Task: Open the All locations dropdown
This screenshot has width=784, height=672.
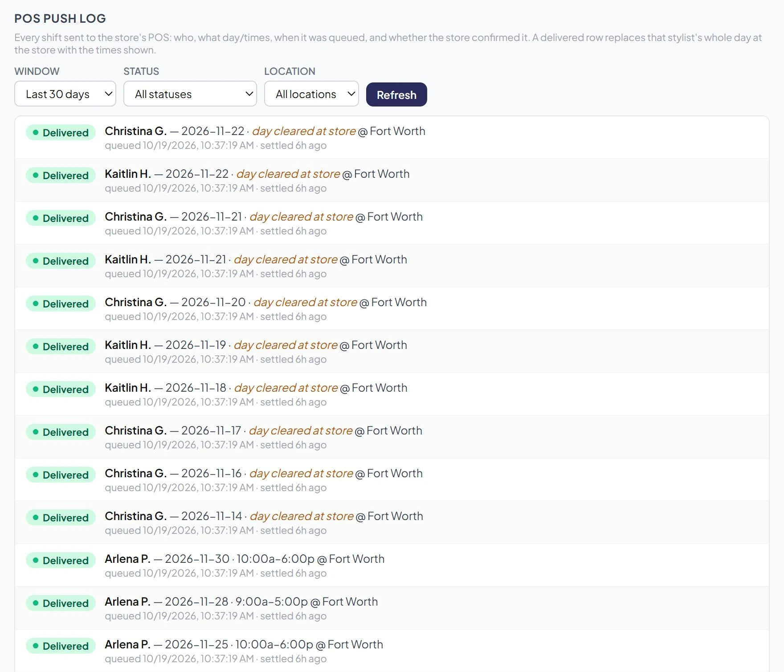Action: click(x=311, y=94)
